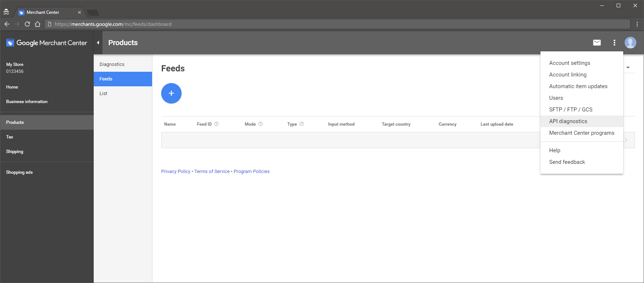Show help for the Feed ID column
Viewport: 644px width, 283px height.
(217, 124)
